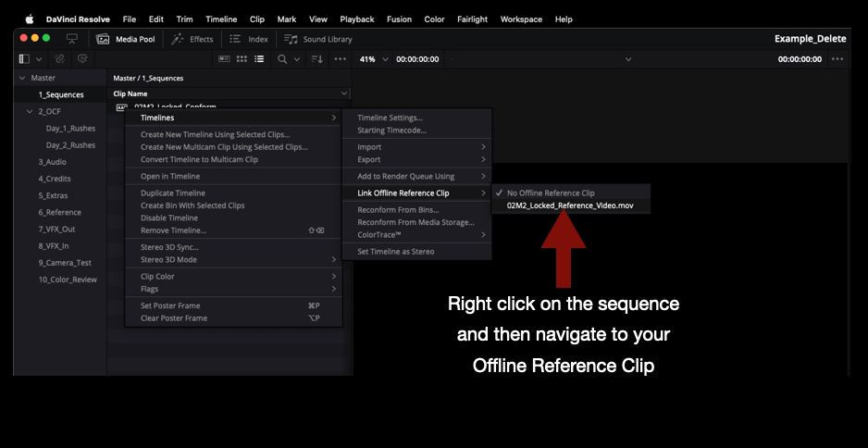Expand the Clip Color submenu
868x448 pixels.
(233, 277)
